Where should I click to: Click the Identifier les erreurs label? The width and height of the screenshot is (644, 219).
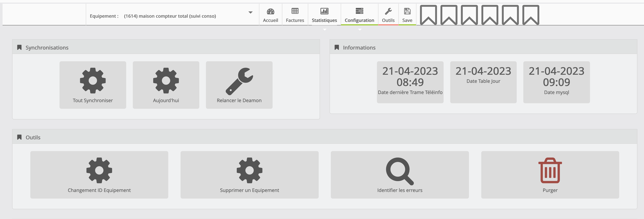[400, 190]
